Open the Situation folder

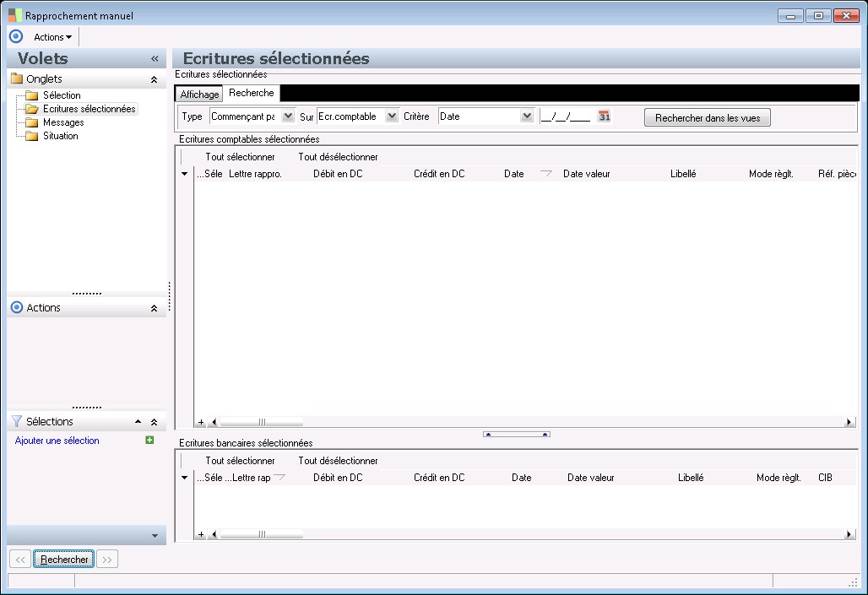[60, 136]
